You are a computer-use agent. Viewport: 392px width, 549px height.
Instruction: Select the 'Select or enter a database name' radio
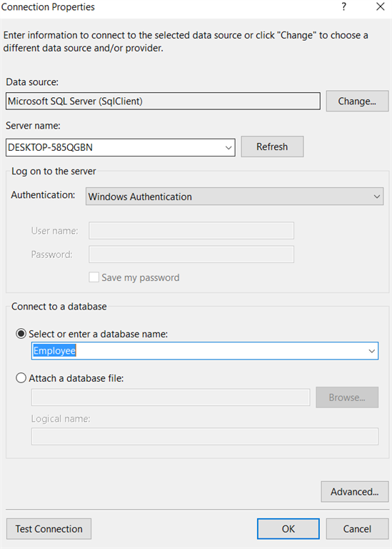[x=21, y=334]
